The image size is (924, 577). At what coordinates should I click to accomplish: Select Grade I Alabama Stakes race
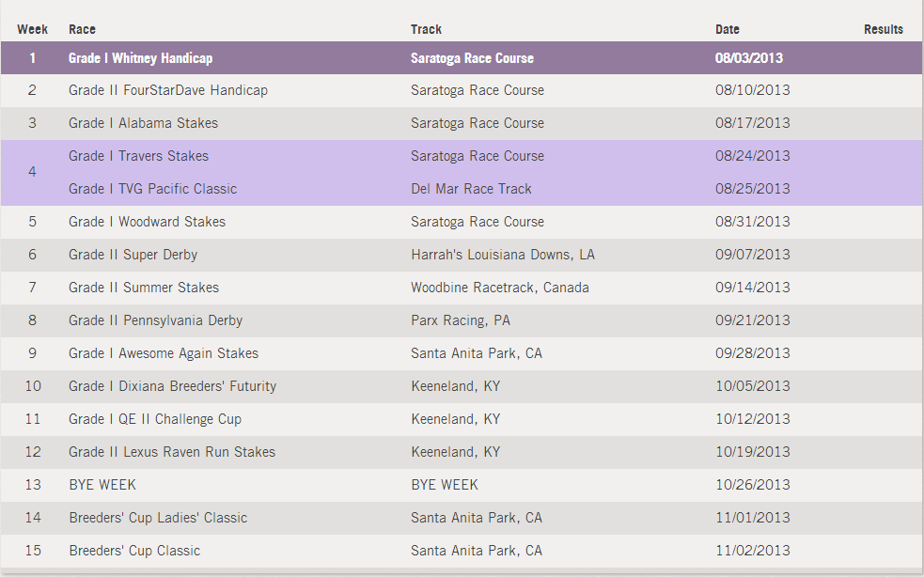point(143,123)
